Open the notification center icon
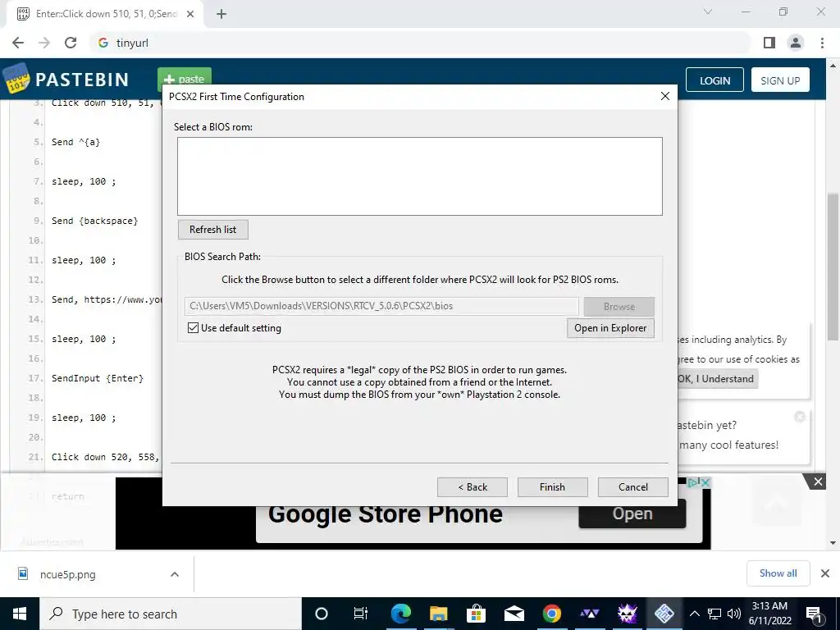 (x=814, y=614)
